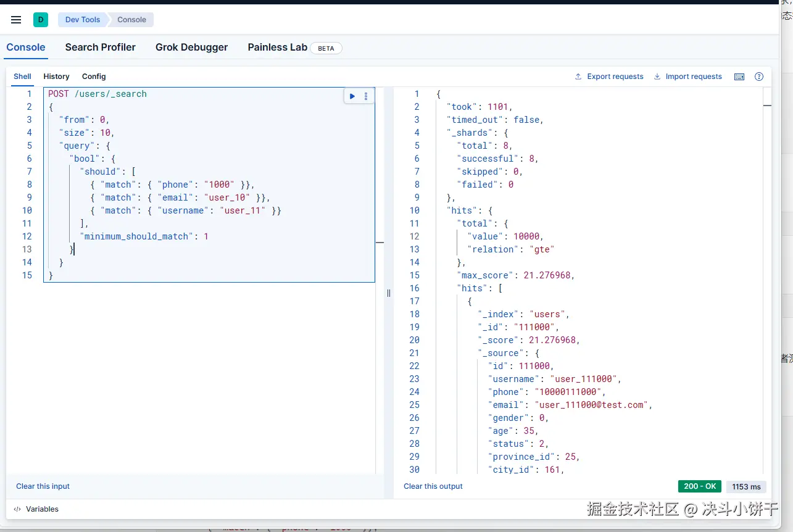Click the "size": 10 line in editor
The image size is (793, 532).
click(86, 133)
